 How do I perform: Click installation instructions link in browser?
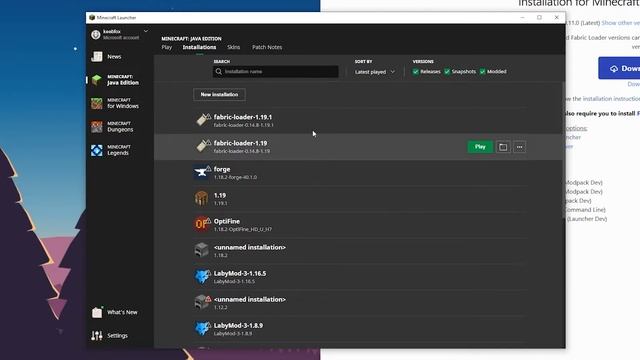611,99
